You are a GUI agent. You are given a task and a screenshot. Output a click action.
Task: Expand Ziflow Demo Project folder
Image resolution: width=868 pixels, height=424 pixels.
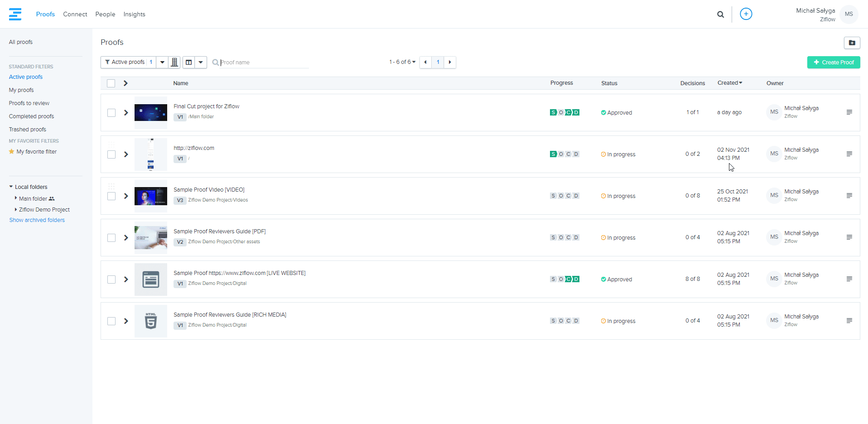(x=16, y=209)
